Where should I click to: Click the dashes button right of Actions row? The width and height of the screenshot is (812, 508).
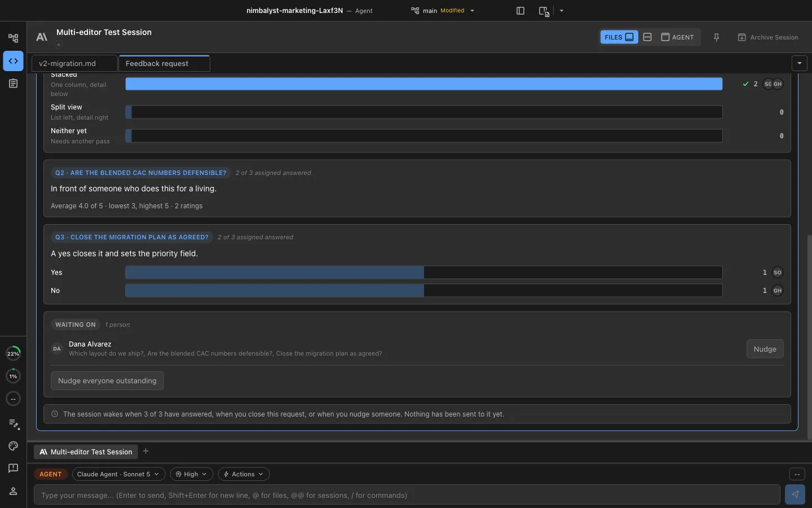pyautogui.click(x=797, y=474)
